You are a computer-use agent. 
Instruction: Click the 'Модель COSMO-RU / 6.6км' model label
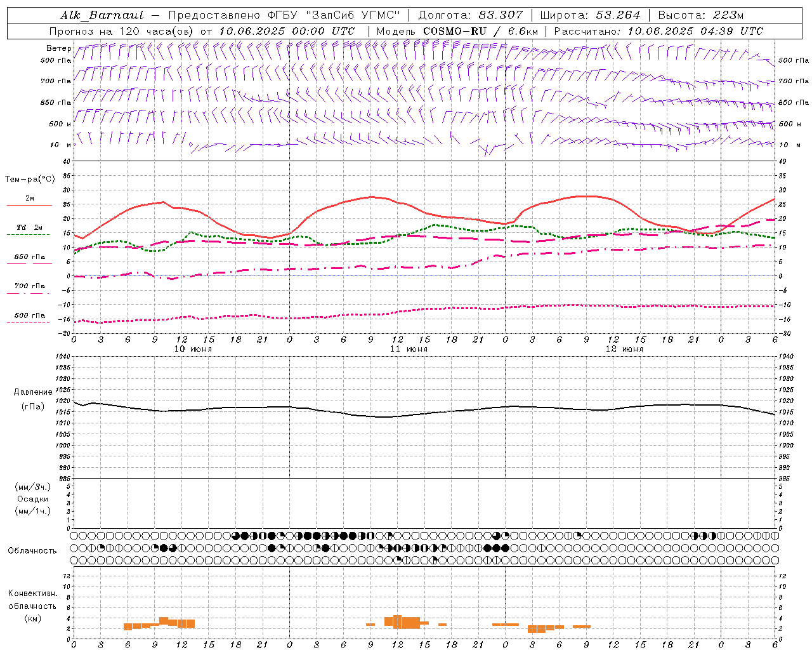point(457,31)
